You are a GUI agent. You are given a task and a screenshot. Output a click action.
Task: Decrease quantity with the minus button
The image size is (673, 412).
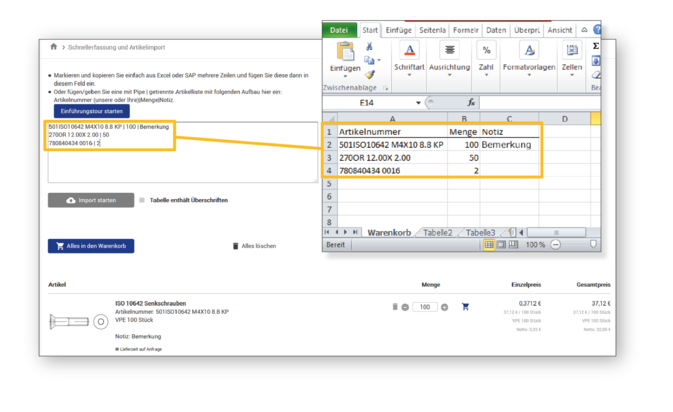[x=405, y=307]
